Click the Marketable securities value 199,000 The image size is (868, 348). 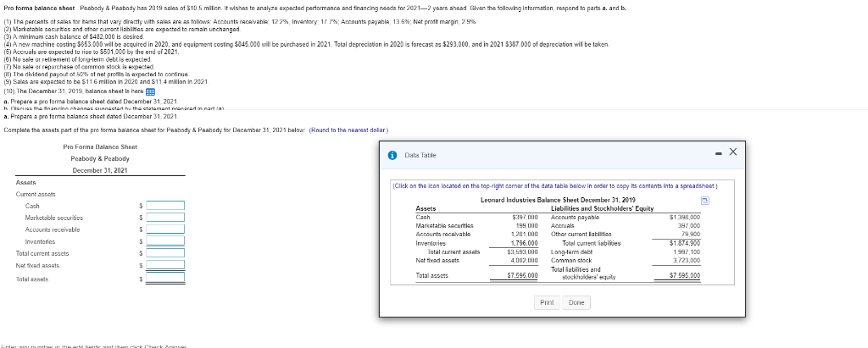click(527, 226)
